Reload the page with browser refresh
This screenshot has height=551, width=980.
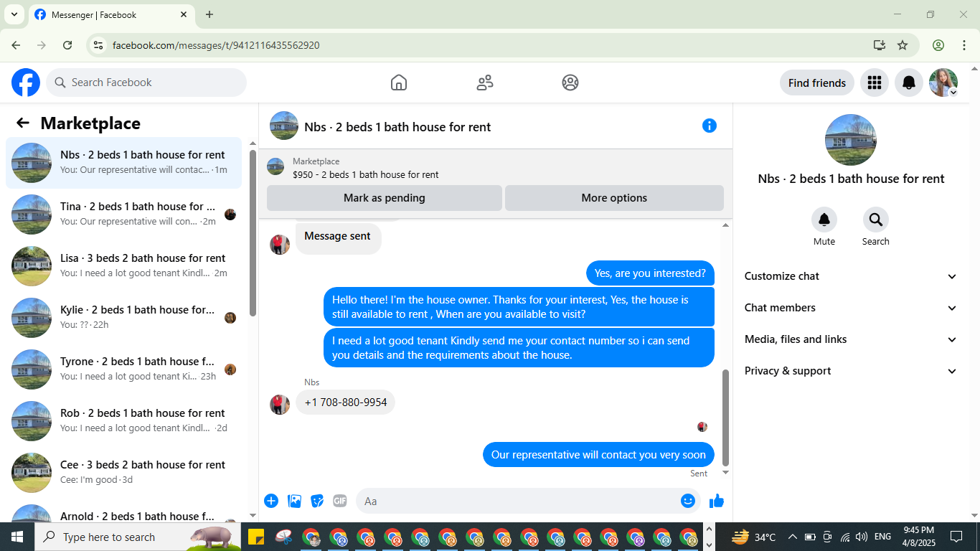(67, 45)
